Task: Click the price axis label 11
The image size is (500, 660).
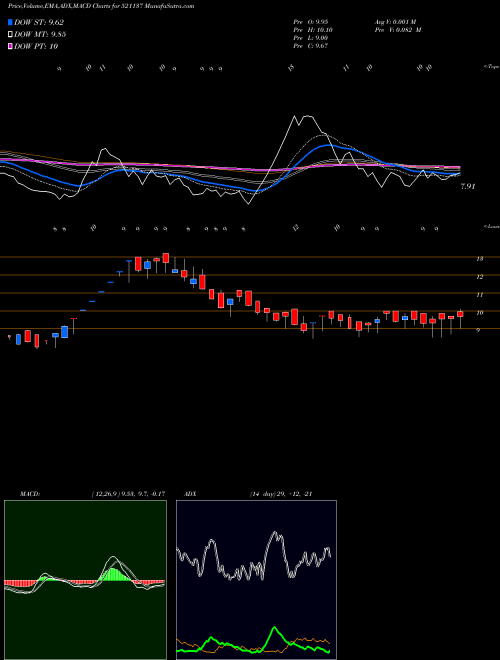Action: tap(479, 295)
